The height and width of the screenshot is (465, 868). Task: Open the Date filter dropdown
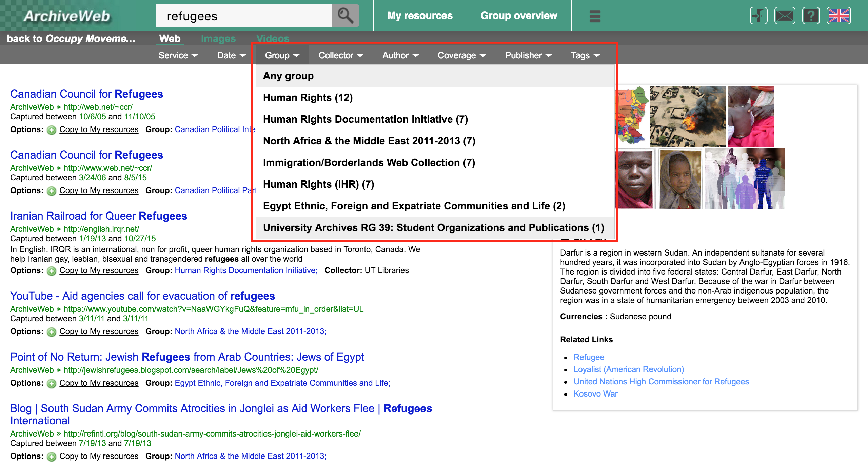tap(231, 55)
